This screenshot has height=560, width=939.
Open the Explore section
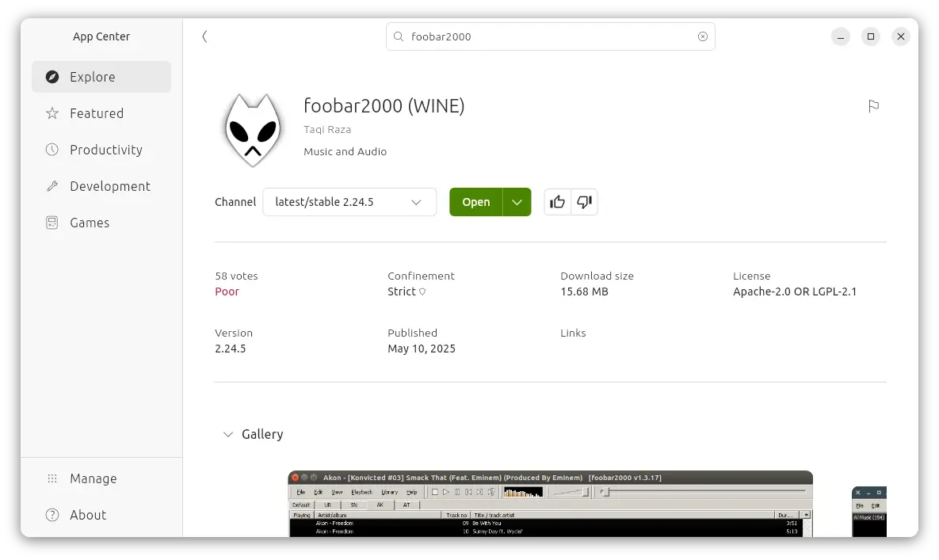(101, 77)
